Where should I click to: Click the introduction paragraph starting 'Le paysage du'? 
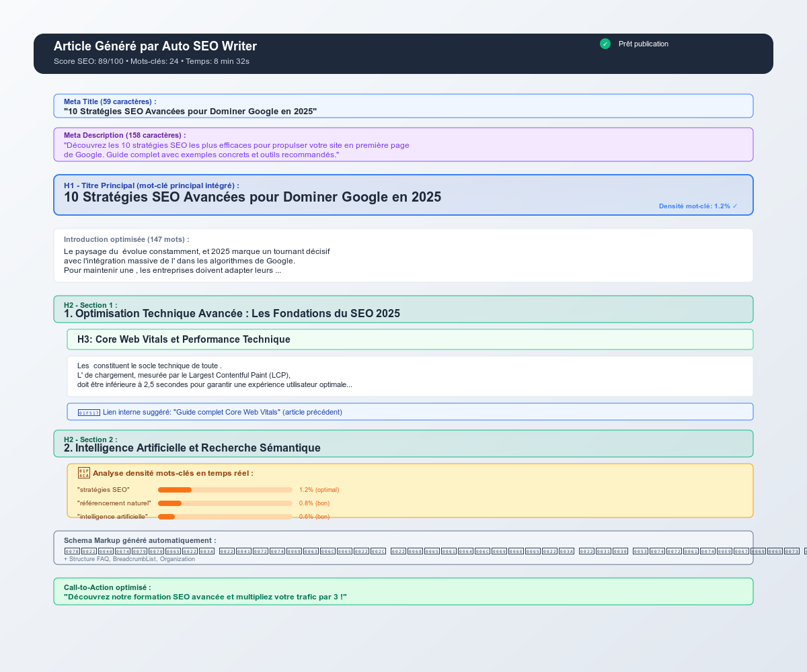(x=197, y=261)
